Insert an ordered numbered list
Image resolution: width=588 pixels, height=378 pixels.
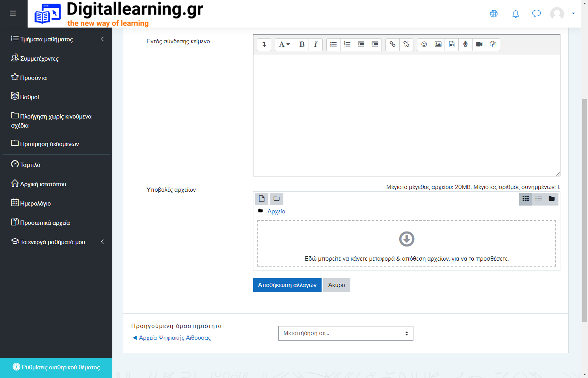click(347, 44)
